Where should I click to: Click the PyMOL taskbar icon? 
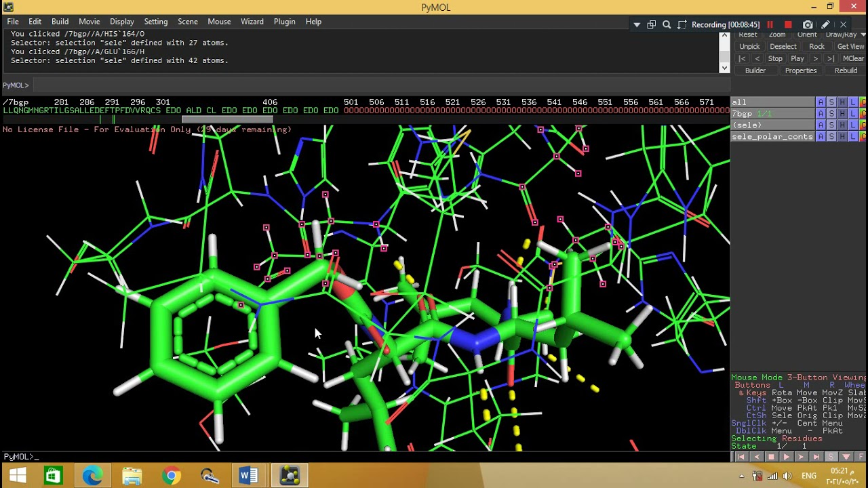(289, 476)
